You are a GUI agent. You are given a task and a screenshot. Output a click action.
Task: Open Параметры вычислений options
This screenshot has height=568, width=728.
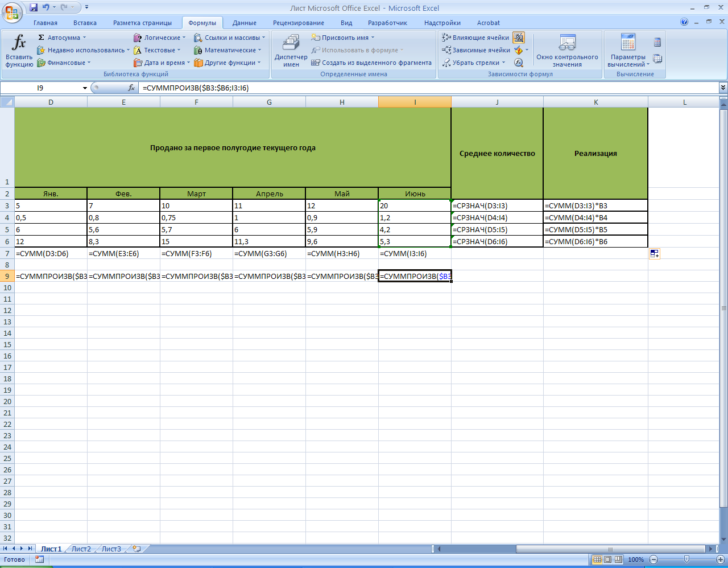click(628, 51)
